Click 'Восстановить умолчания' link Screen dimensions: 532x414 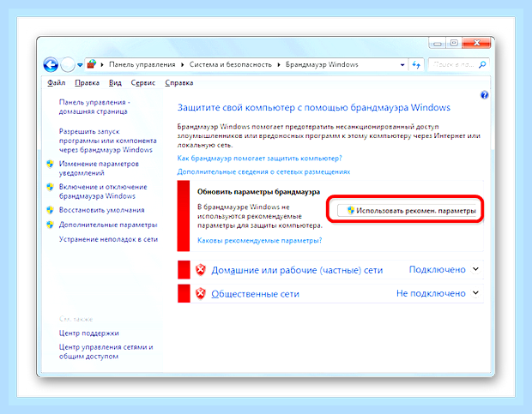tap(101, 210)
